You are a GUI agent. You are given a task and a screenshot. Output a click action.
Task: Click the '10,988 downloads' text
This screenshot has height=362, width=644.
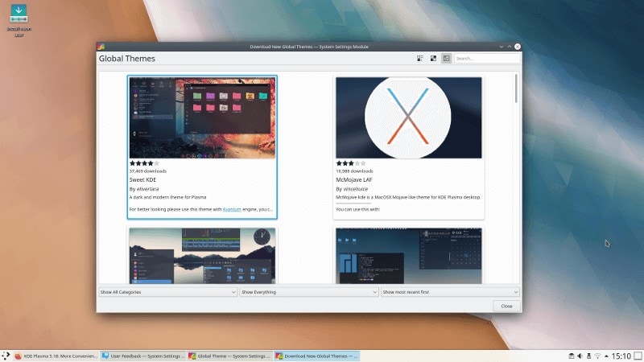tap(354, 171)
